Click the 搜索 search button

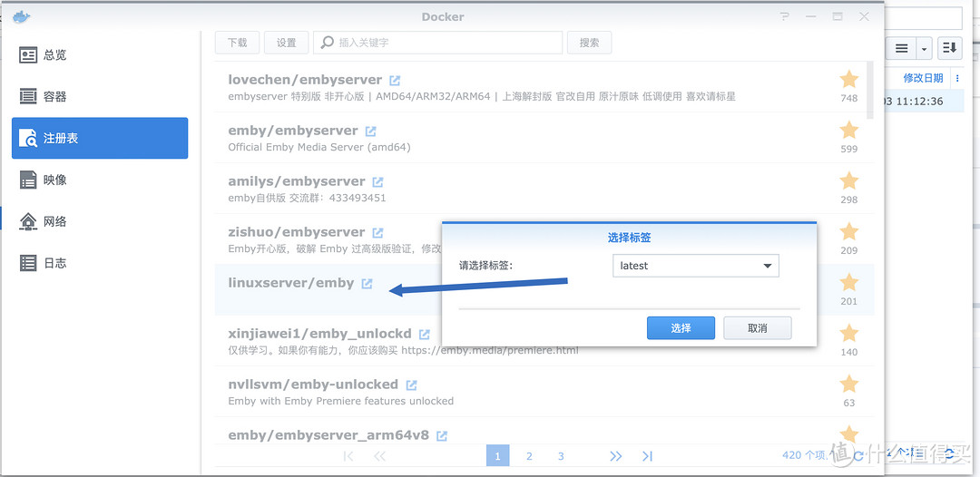(590, 43)
